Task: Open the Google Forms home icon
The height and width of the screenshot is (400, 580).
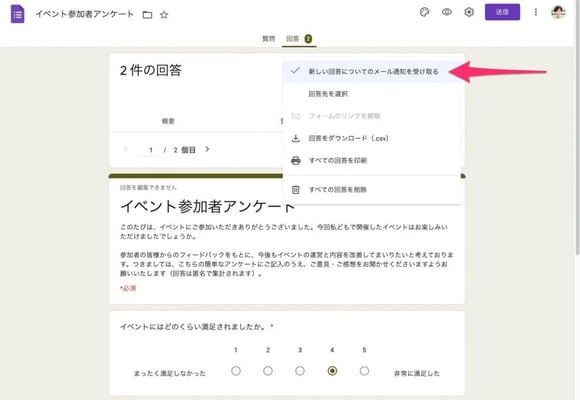Action: coord(17,14)
